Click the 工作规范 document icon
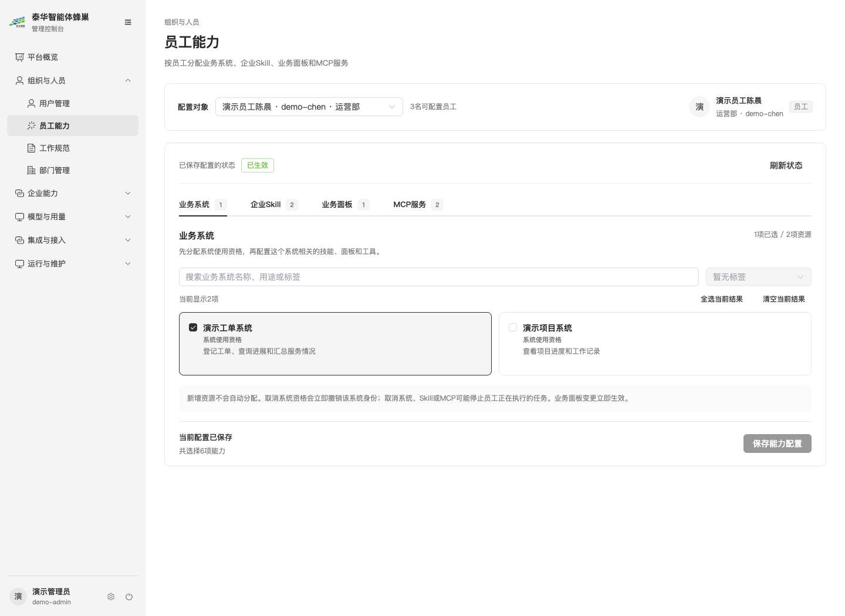Image resolution: width=845 pixels, height=616 pixels. click(31, 148)
